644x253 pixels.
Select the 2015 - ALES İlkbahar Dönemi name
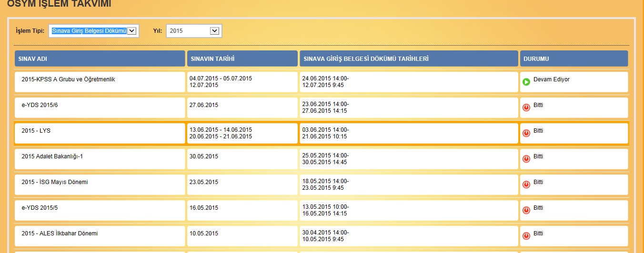click(60, 234)
